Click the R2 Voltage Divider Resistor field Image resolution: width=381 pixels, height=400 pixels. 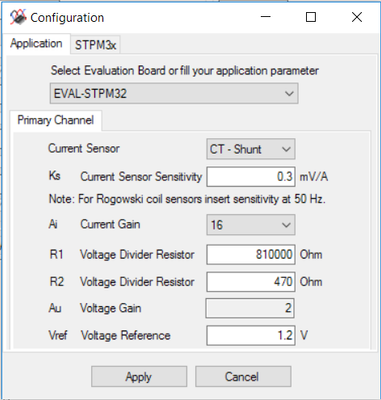251,282
